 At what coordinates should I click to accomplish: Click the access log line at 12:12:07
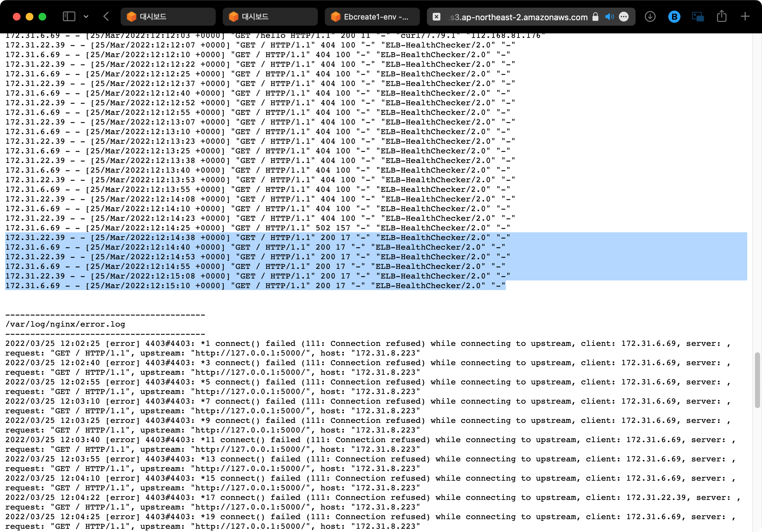(x=260, y=45)
